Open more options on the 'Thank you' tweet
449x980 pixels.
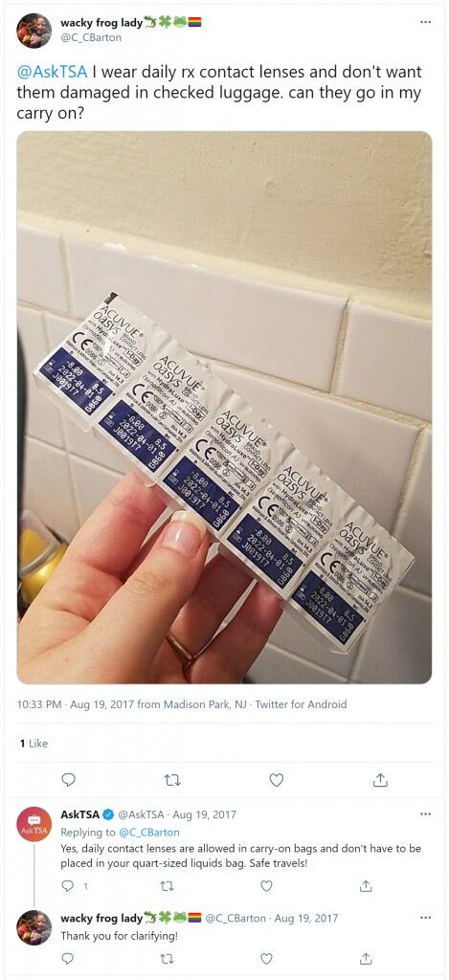(425, 918)
